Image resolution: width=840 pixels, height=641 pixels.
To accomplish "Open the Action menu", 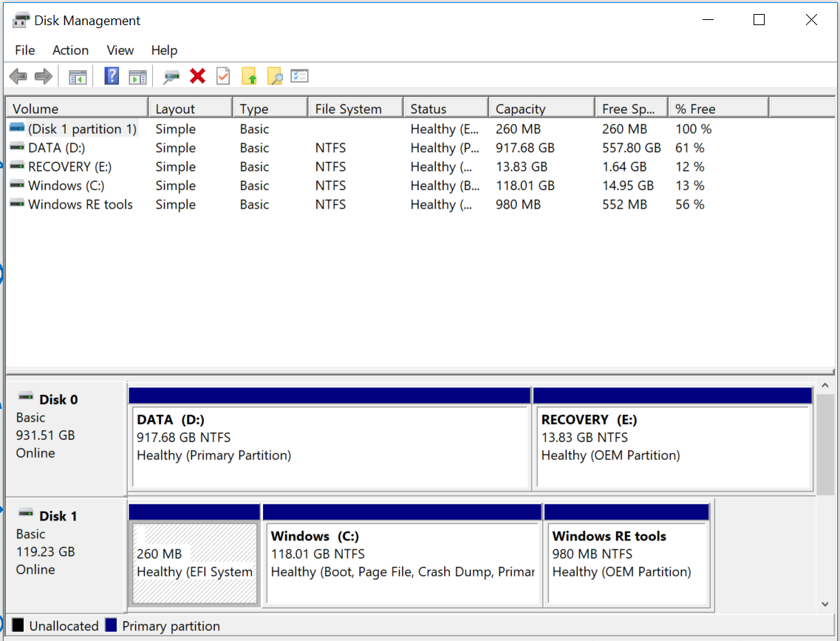I will pyautogui.click(x=70, y=50).
